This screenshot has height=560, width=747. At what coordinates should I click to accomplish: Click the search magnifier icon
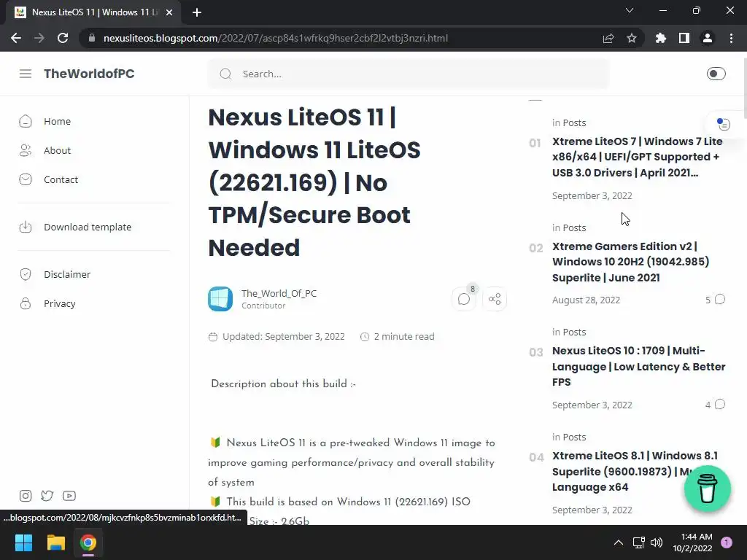click(226, 74)
